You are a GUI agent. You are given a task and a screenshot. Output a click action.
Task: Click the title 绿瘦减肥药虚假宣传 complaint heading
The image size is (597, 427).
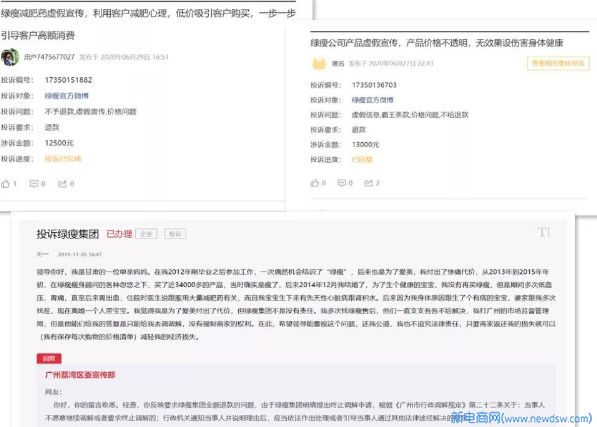tap(148, 24)
